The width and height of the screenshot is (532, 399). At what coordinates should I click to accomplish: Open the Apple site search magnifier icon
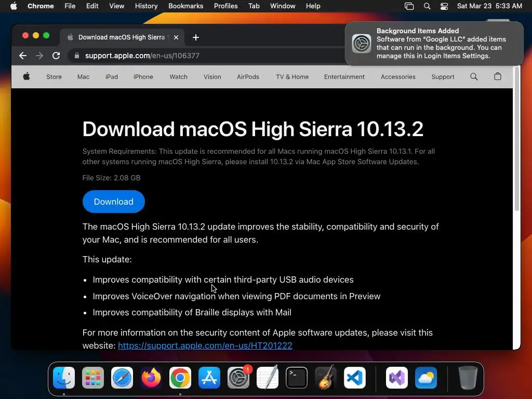pyautogui.click(x=474, y=77)
